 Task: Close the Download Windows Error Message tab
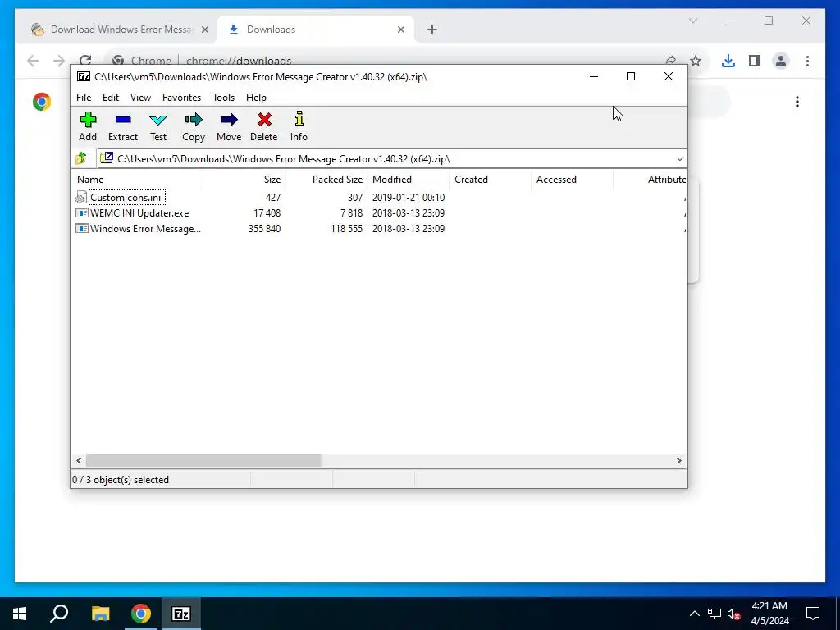click(204, 30)
